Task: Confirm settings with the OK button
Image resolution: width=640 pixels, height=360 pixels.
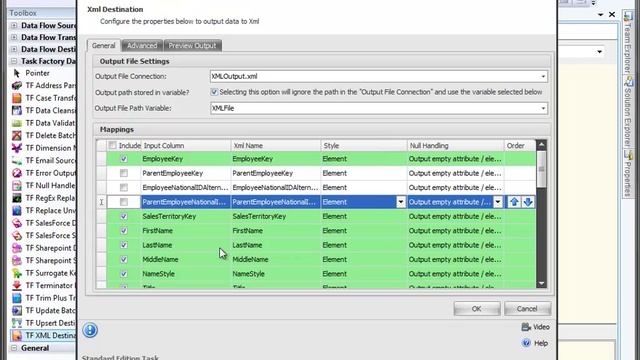Action: click(x=477, y=309)
